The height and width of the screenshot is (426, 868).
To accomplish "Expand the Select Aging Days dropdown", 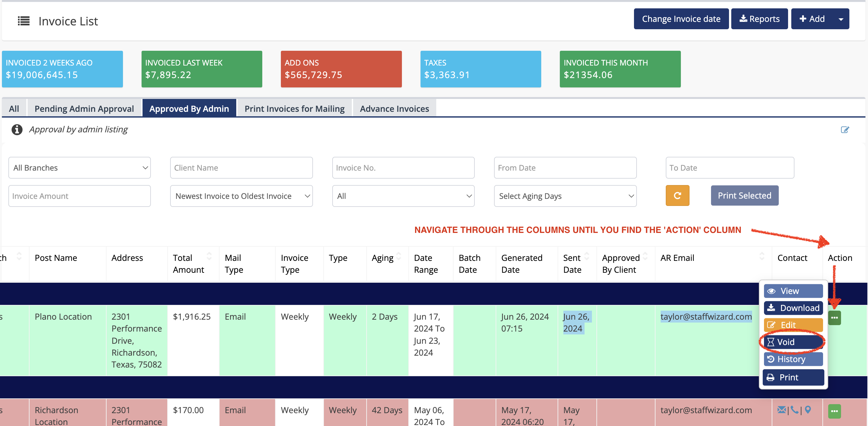I will (565, 196).
